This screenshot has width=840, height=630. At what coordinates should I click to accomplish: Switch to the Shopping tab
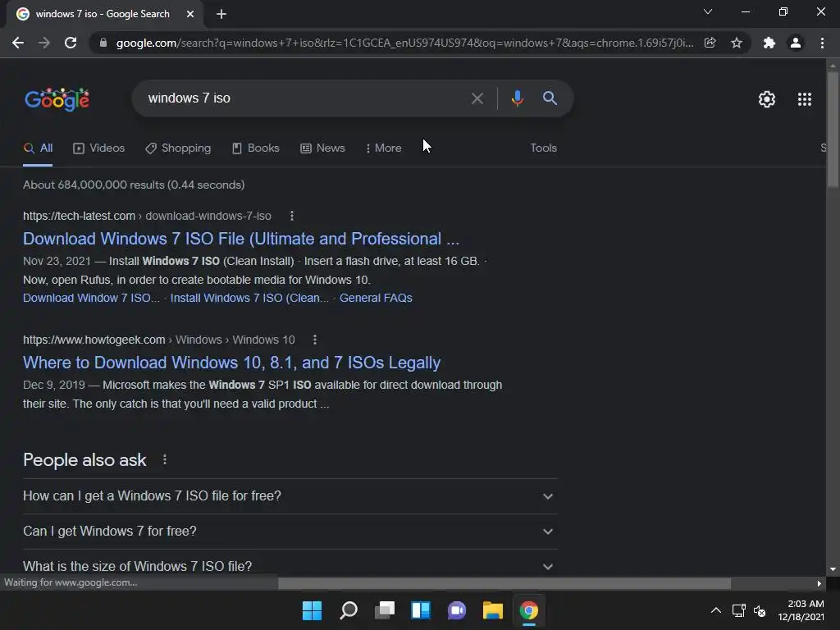pyautogui.click(x=178, y=148)
